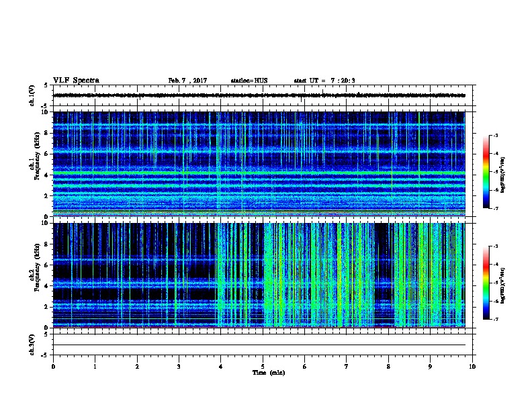Click the ch.2 colorbar log(PSD) label

[502, 285]
